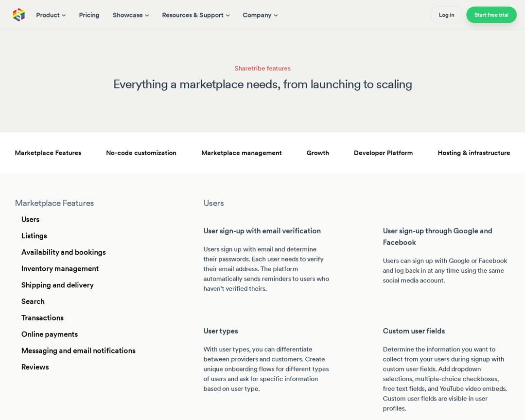Jump to Listings section

coord(34,236)
